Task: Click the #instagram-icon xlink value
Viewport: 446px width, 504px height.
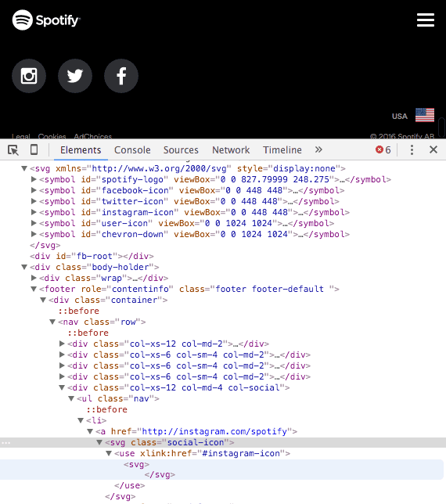Action: tap(241, 454)
